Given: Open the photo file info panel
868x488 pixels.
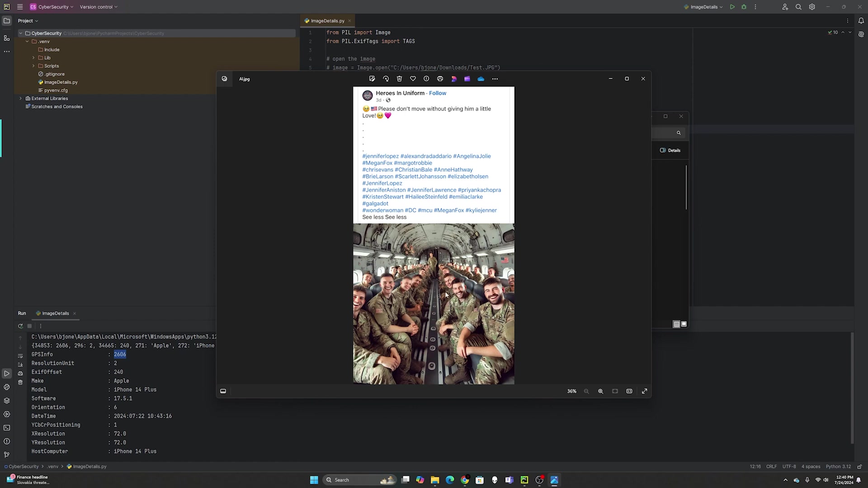Looking at the screenshot, I should coord(426,79).
